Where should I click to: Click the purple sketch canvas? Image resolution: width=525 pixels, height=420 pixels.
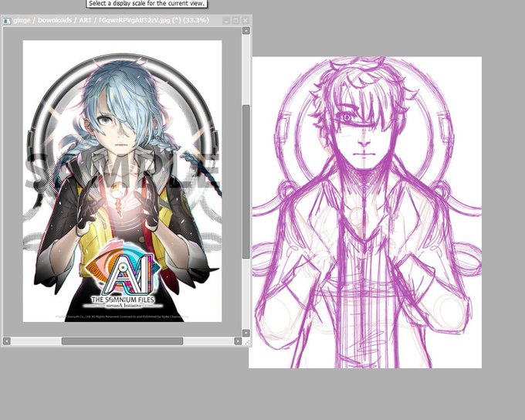tap(365, 212)
